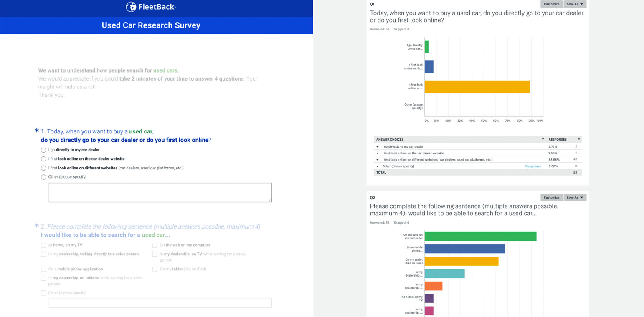Check "On my tablet (like an iPad)" option
Viewport: 644px width, 317px height.
point(155,269)
